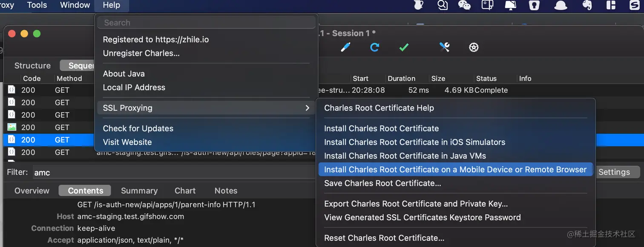Image resolution: width=644 pixels, height=247 pixels.
Task: Click the Help menu Search field
Action: pyautogui.click(x=206, y=23)
